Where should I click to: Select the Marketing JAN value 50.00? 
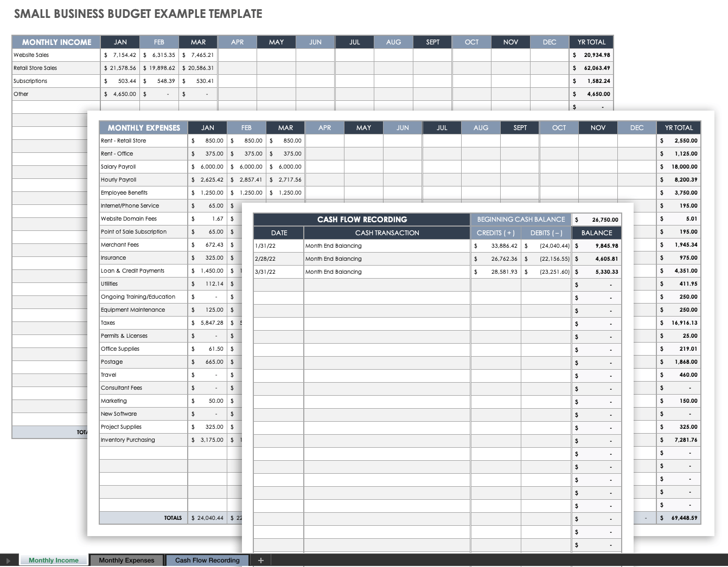click(x=208, y=401)
